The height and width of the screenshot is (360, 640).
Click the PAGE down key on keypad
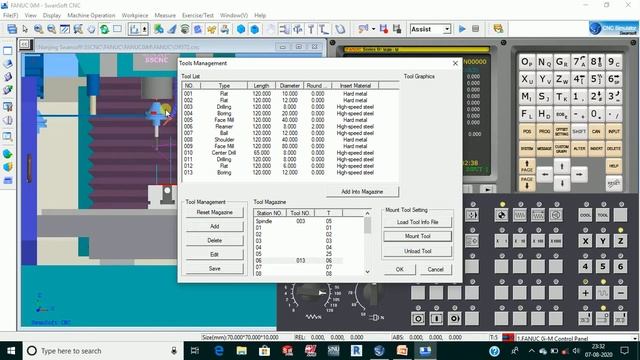click(527, 182)
